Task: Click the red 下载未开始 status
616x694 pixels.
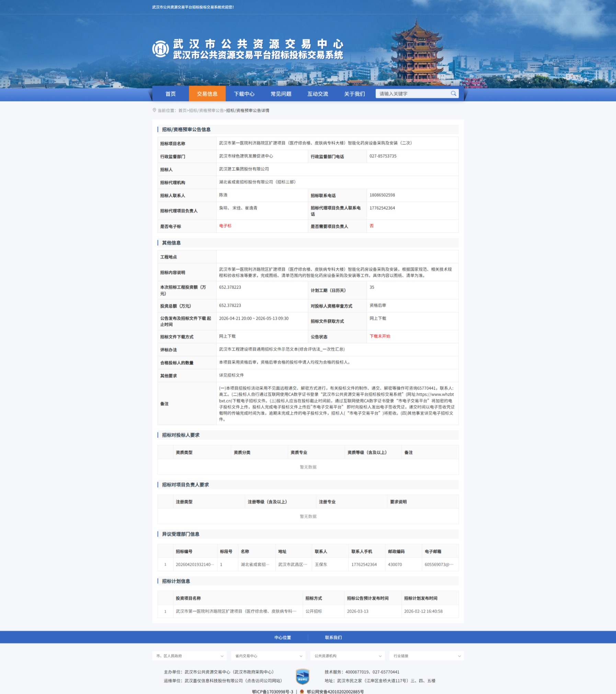Action: pos(380,336)
